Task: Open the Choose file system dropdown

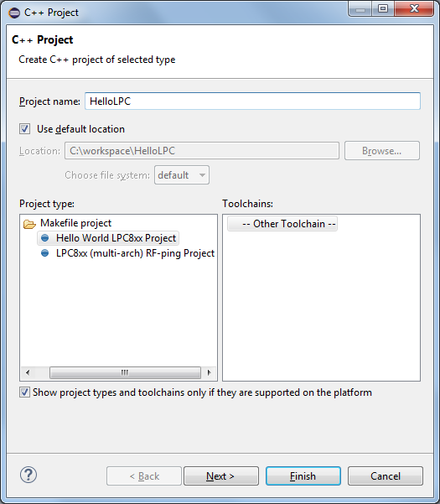Action: pos(182,175)
